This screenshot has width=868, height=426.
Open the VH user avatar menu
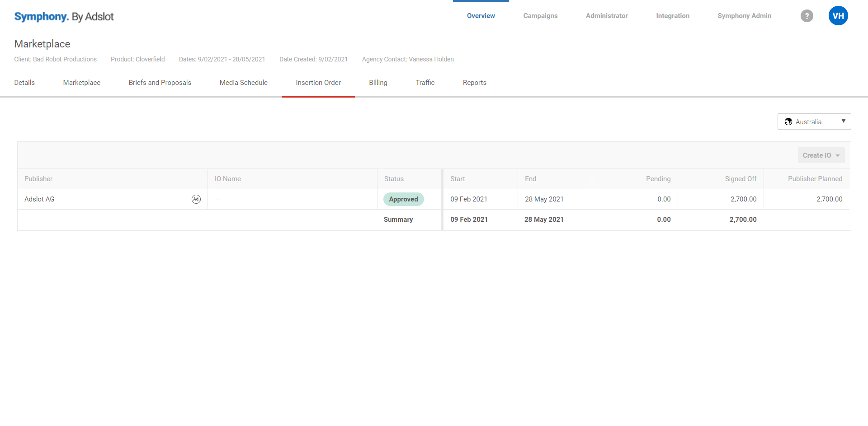click(838, 16)
